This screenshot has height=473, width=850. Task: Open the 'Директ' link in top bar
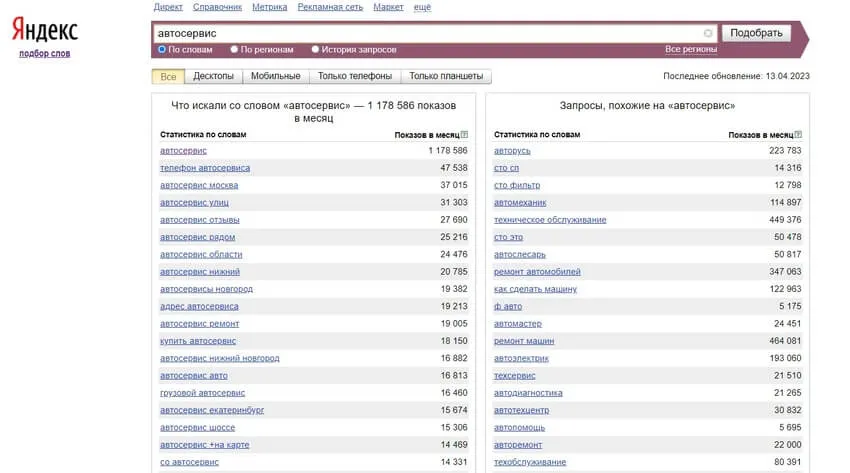167,7
